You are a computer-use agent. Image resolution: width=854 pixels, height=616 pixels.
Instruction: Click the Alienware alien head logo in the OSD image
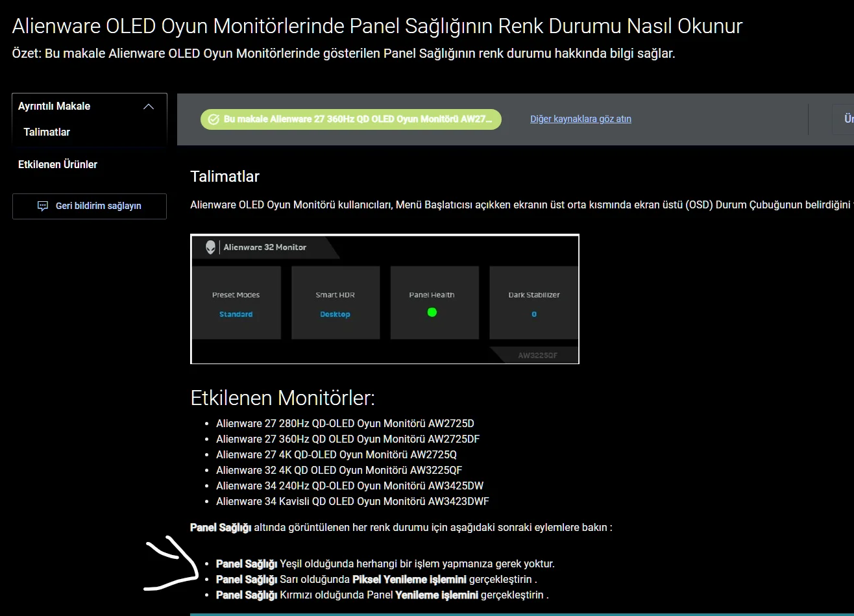click(210, 247)
